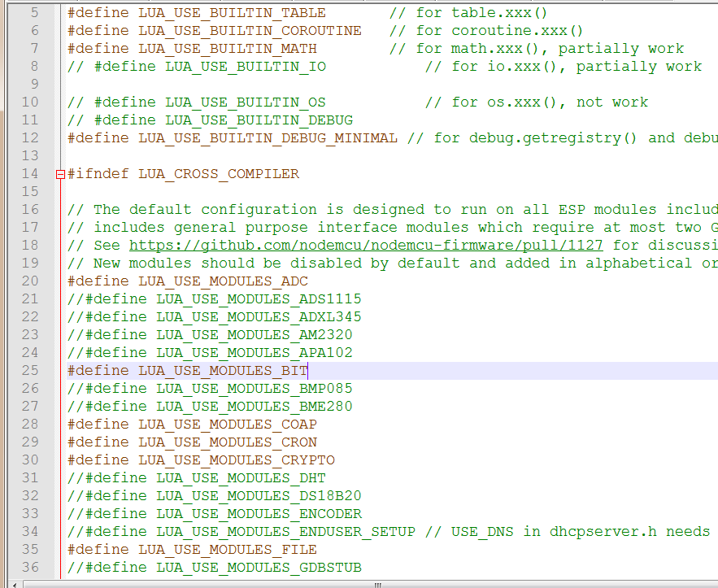Click line number 14 in margin

30,174
